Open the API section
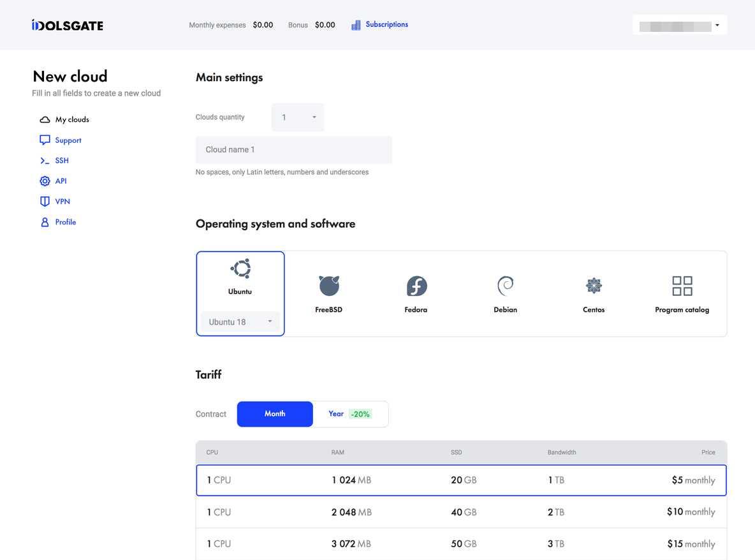The image size is (755, 560). coord(61,181)
